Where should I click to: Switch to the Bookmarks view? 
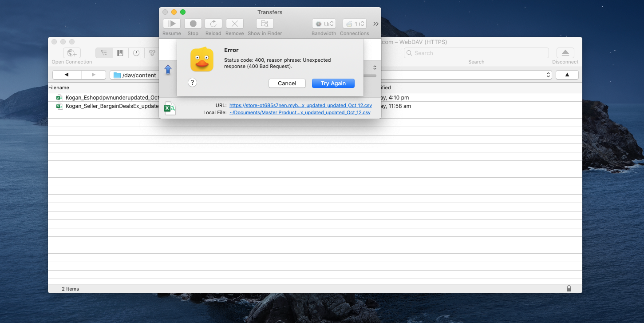pyautogui.click(x=120, y=53)
